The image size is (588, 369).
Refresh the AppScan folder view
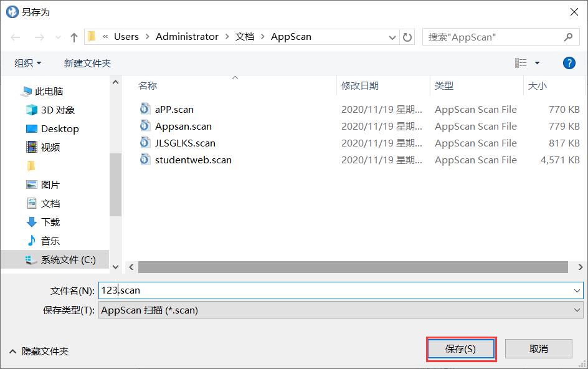[407, 37]
